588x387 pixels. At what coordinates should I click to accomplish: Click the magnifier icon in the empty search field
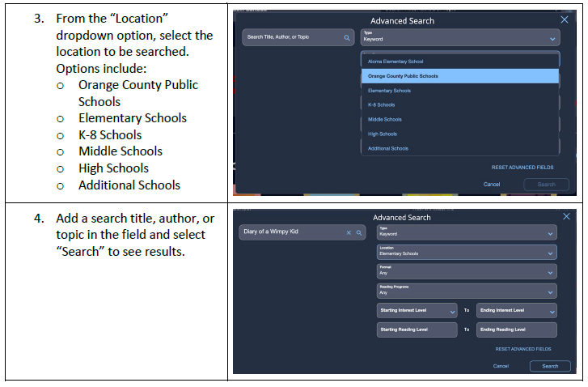tap(347, 37)
